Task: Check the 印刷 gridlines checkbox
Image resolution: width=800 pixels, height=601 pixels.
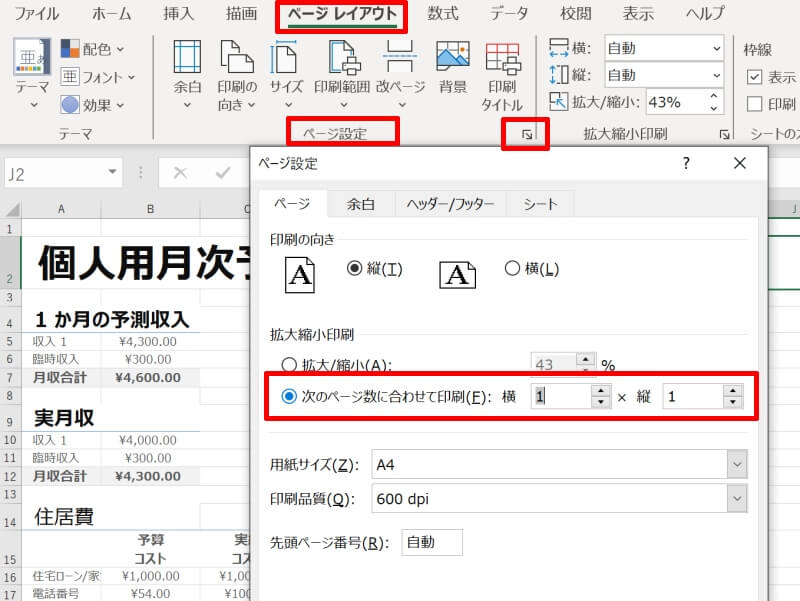Action: pyautogui.click(x=755, y=101)
